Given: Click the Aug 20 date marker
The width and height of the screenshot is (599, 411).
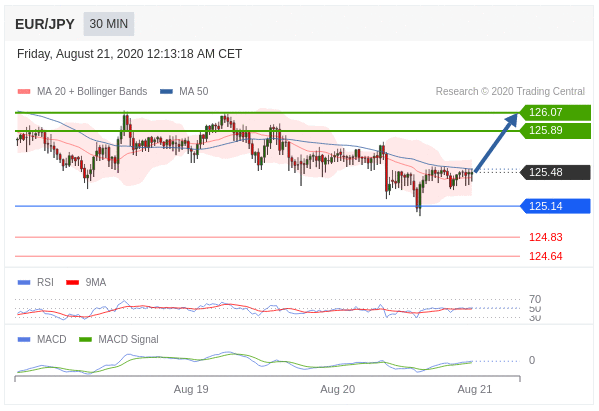Looking at the screenshot, I should pyautogui.click(x=337, y=389).
